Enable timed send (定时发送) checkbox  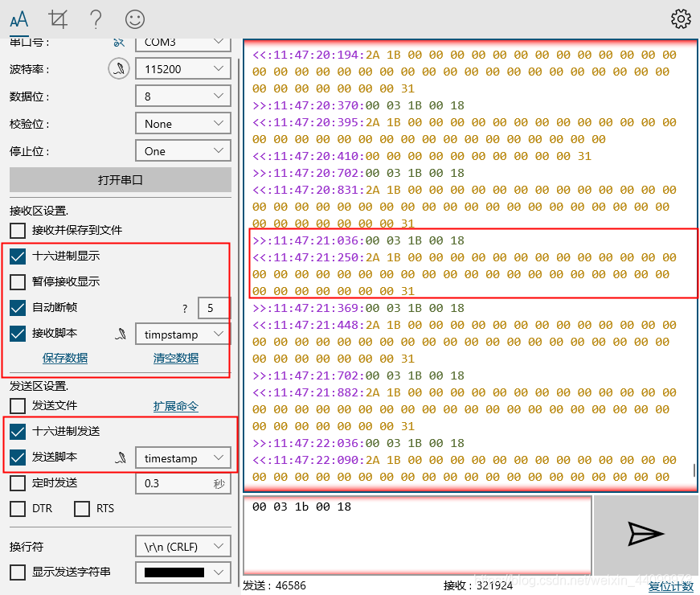tap(18, 483)
